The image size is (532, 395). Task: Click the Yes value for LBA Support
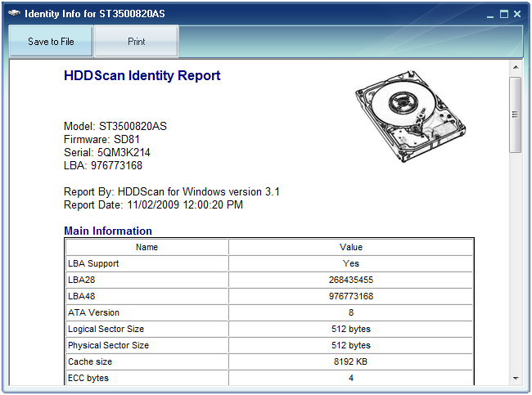(x=351, y=263)
